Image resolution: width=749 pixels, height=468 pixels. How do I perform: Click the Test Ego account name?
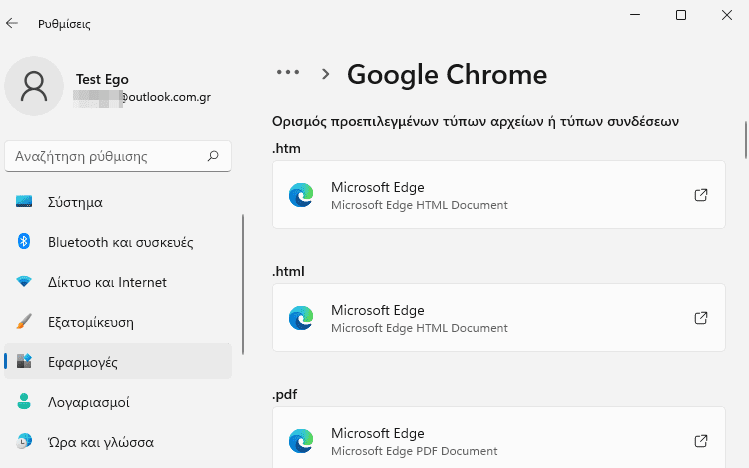pos(102,79)
